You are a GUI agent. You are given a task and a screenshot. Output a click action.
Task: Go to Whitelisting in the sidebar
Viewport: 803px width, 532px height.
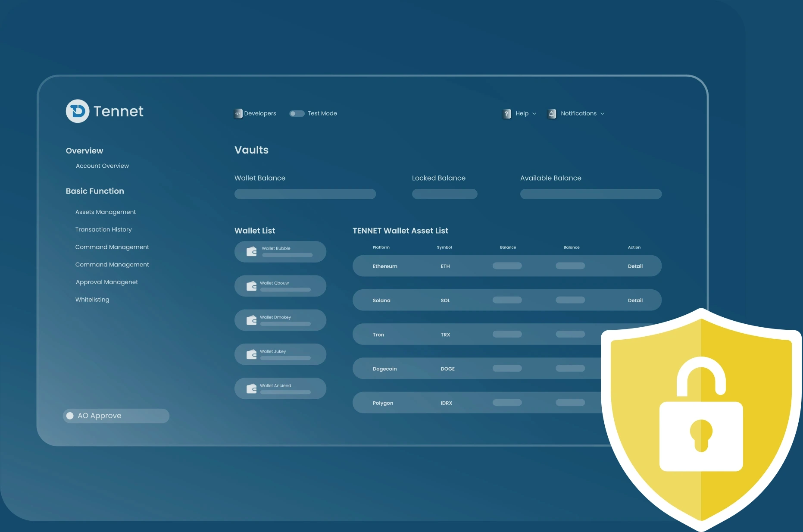pos(92,300)
